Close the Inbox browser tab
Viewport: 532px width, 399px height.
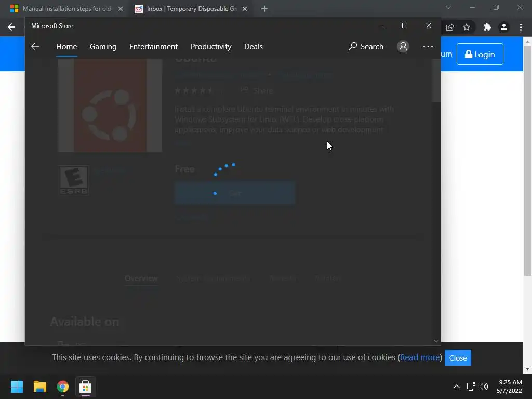[x=245, y=9]
